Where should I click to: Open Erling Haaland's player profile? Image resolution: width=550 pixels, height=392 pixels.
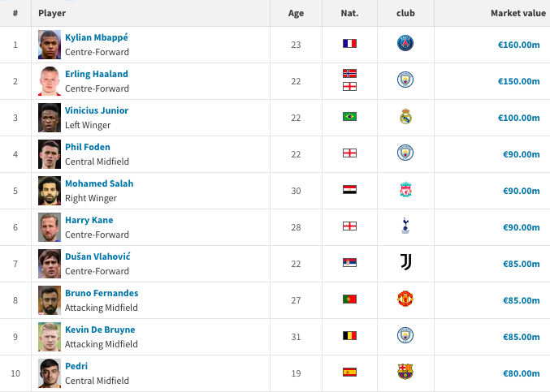tap(97, 74)
